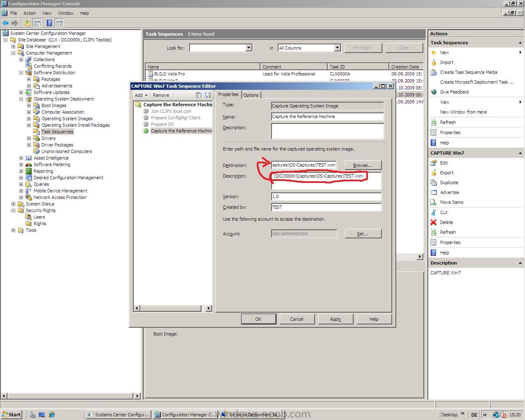This screenshot has width=525, height=420.
Task: Click the Software Metering node icon
Action: [28, 164]
